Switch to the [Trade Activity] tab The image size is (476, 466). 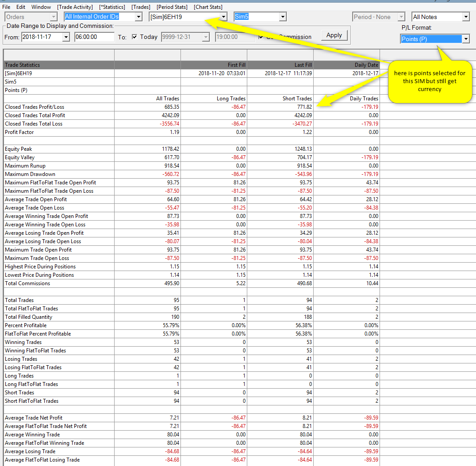coord(75,7)
